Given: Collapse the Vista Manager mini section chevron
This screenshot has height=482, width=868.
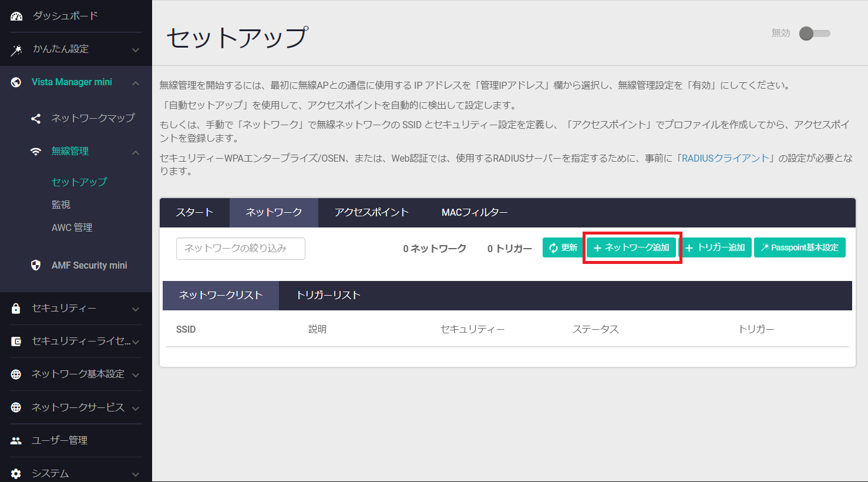Looking at the screenshot, I should [x=136, y=83].
